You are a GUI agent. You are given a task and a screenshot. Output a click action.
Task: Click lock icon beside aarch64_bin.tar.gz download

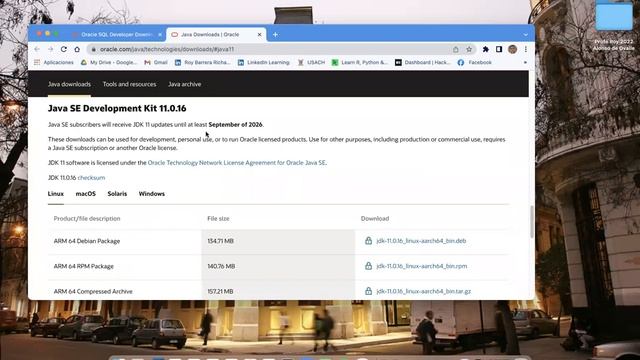point(368,291)
